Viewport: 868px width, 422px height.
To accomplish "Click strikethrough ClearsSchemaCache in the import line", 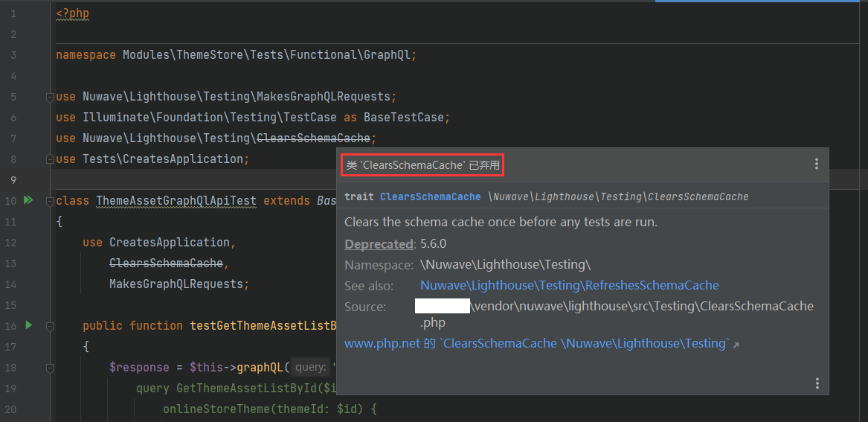I will tap(312, 138).
